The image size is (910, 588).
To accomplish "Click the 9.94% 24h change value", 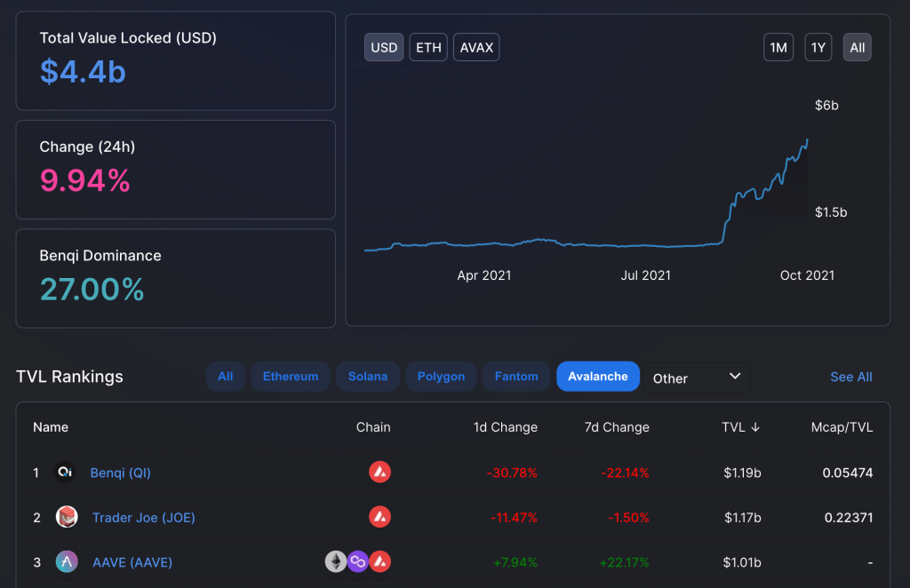I will tap(84, 180).
